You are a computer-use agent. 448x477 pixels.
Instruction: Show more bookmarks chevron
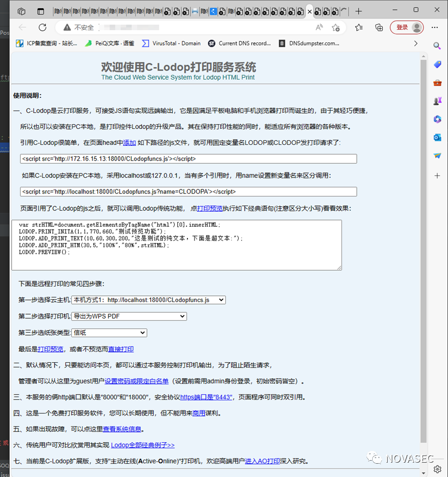416,44
